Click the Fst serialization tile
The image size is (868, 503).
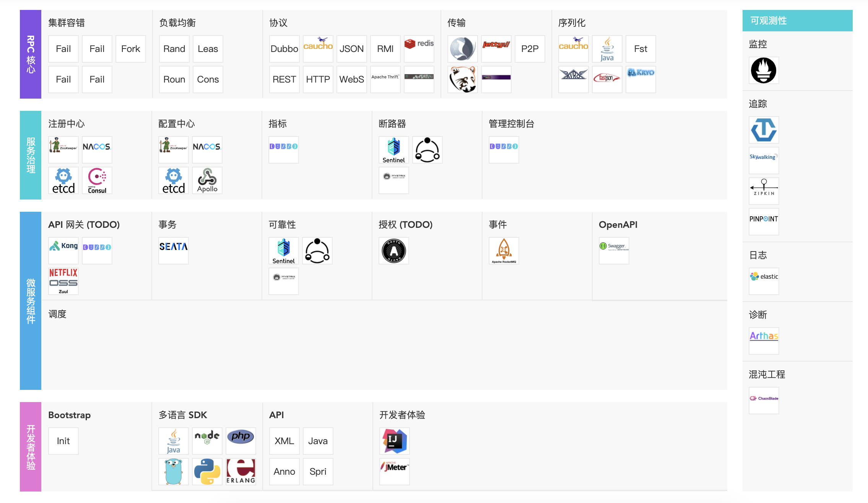pos(640,49)
